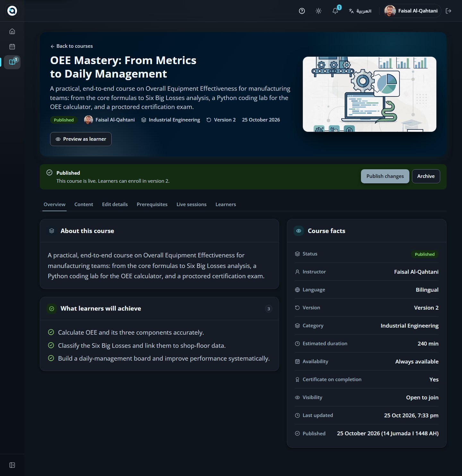Go back via Back to courses link
The image size is (462, 476).
72,46
